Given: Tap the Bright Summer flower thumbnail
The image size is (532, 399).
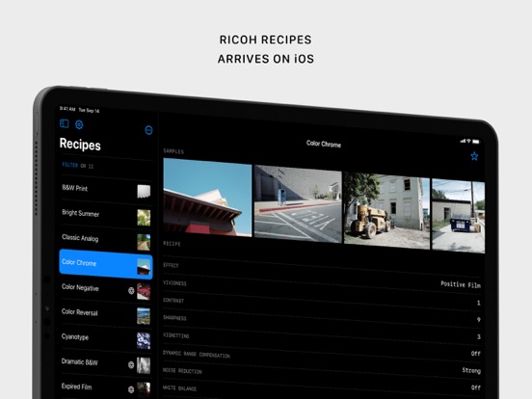Looking at the screenshot, I should (x=144, y=218).
